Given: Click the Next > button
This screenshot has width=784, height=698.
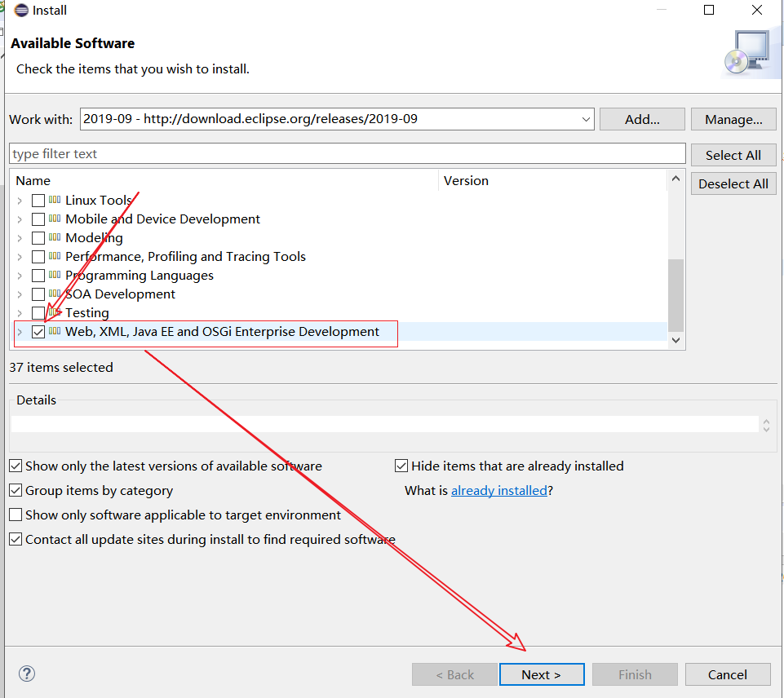Looking at the screenshot, I should tap(542, 674).
